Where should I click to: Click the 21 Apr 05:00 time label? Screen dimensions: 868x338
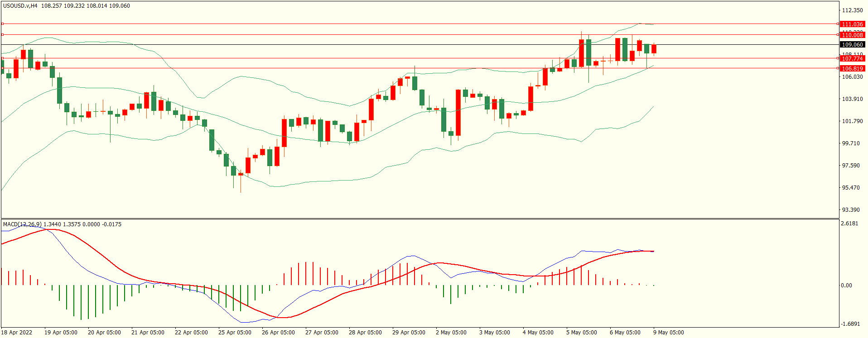pos(148,333)
